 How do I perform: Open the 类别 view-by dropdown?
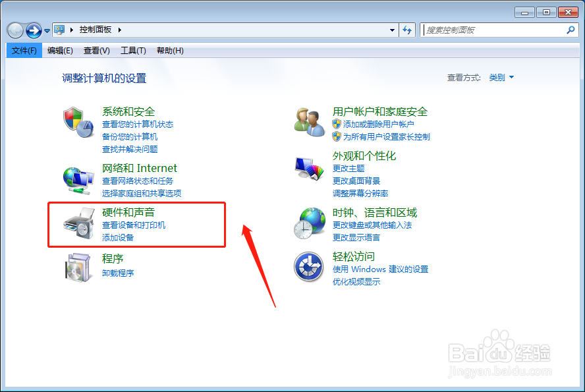point(501,76)
